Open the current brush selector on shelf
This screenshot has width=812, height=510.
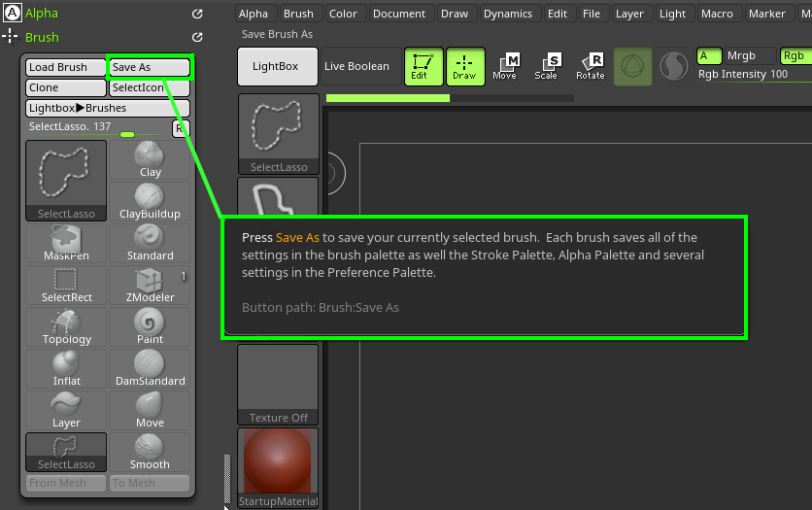[x=279, y=134]
